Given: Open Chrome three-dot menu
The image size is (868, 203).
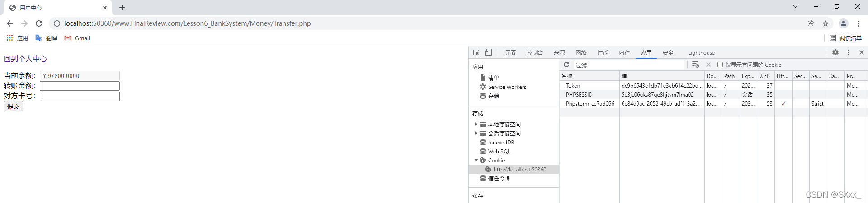Looking at the screenshot, I should point(858,23).
